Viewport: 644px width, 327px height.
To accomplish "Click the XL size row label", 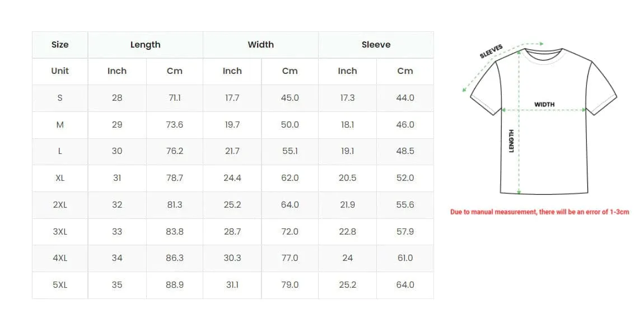I will pyautogui.click(x=60, y=178).
